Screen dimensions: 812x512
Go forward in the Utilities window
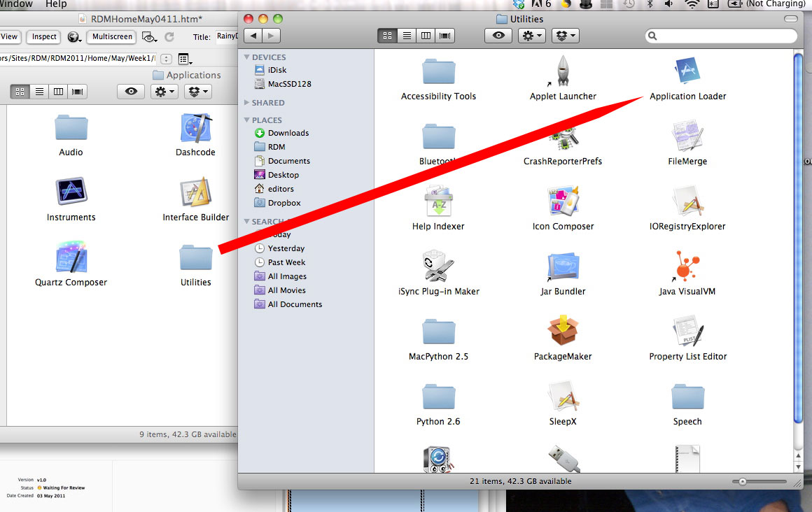[272, 36]
